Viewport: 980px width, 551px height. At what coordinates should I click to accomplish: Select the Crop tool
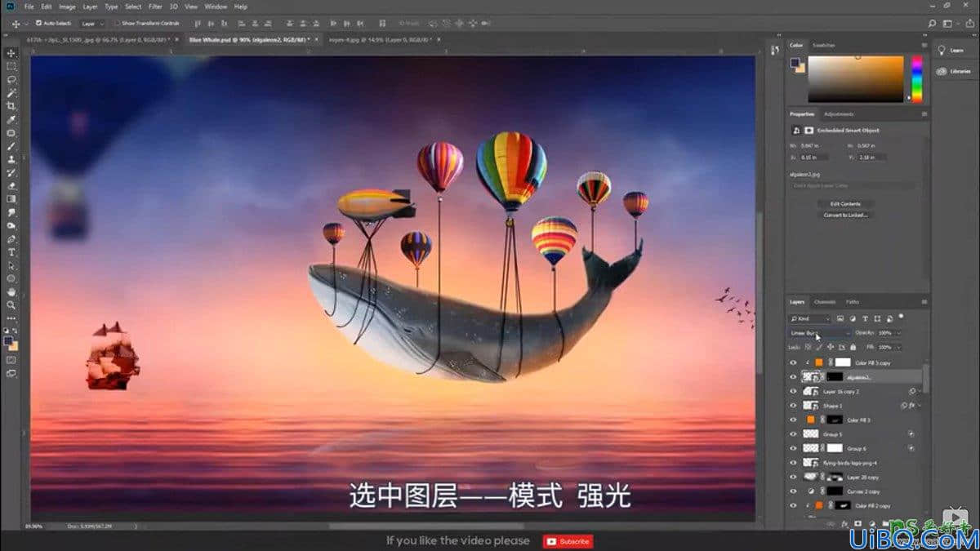11,106
